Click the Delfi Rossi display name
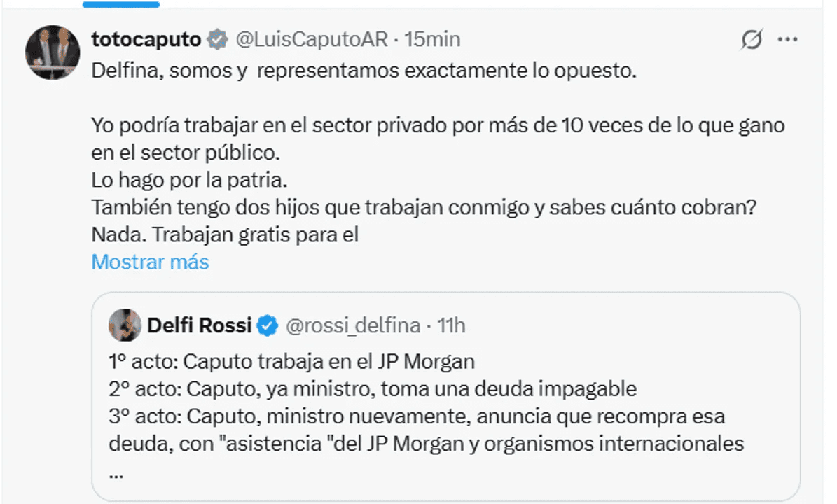This screenshot has height=504, width=837. 200,325
